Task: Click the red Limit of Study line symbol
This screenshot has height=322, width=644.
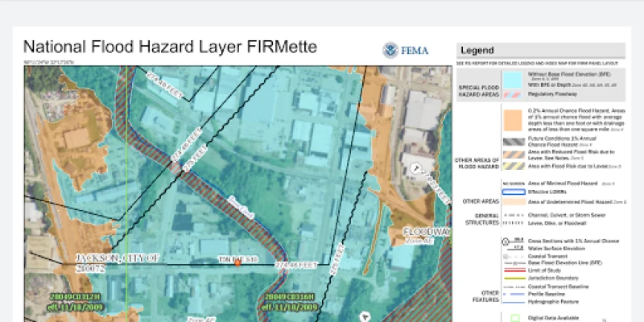Action: [x=514, y=270]
